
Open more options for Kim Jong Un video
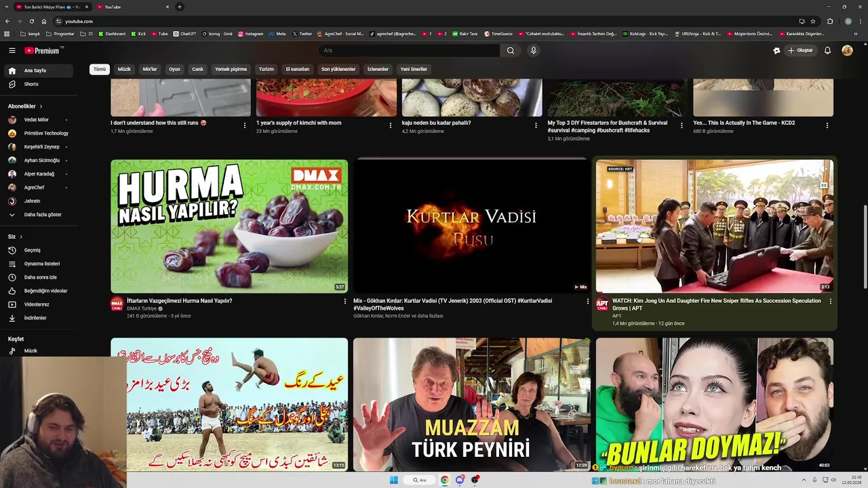click(830, 301)
